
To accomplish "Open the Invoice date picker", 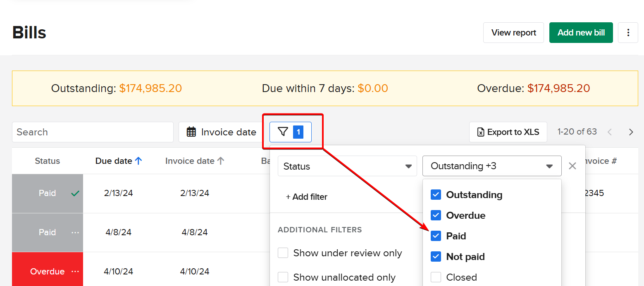I will pos(222,132).
